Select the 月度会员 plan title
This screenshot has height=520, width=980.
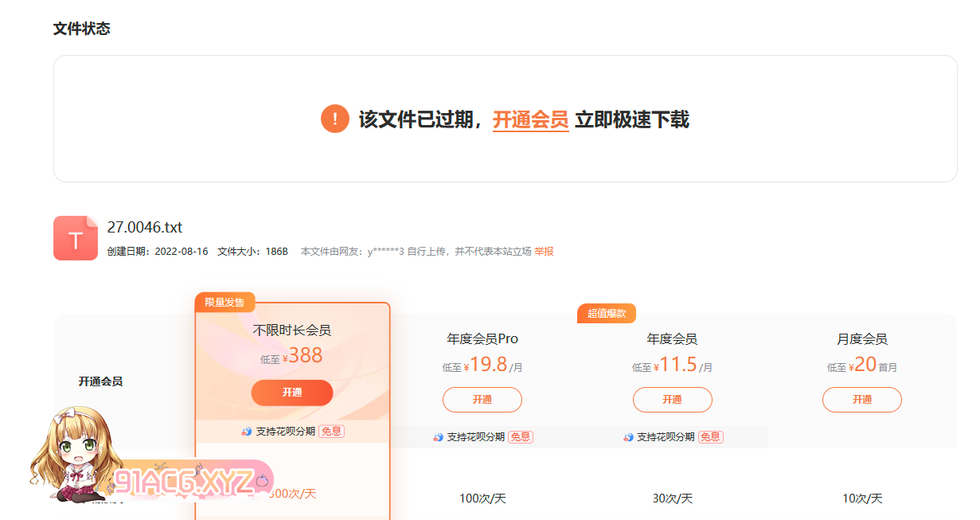tap(861, 339)
